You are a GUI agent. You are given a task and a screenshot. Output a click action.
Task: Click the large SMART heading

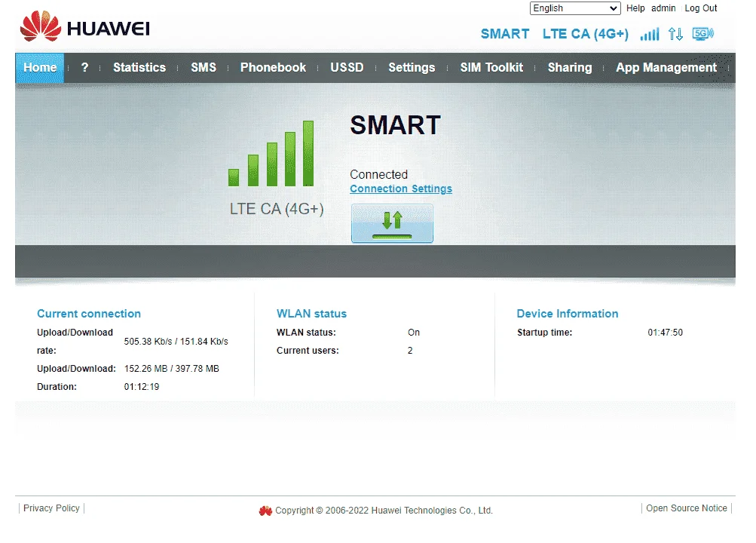click(x=396, y=125)
